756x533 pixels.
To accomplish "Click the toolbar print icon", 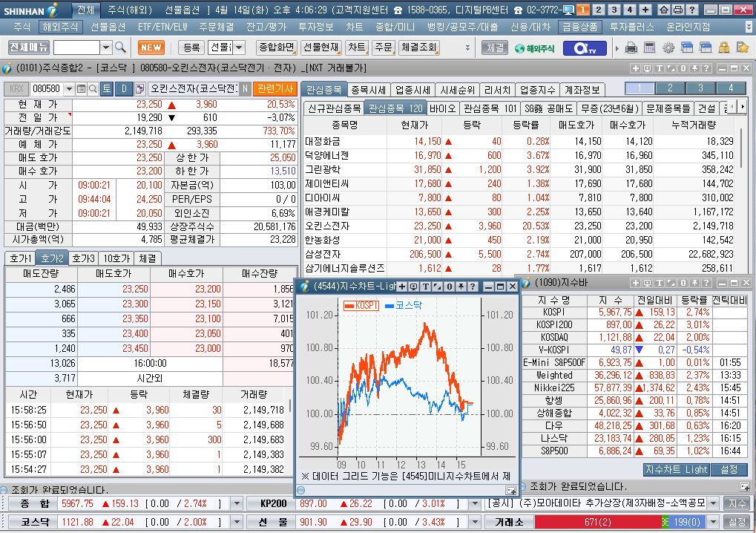I will click(631, 48).
